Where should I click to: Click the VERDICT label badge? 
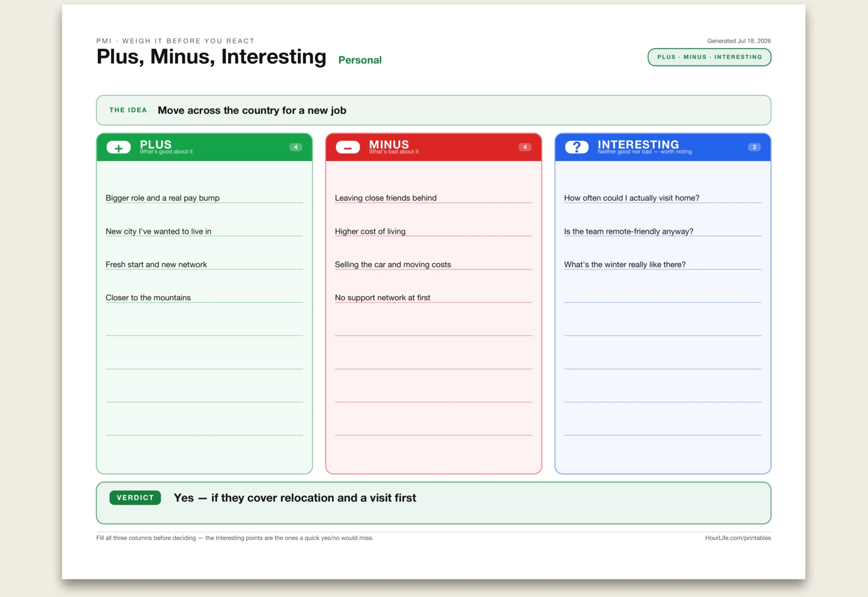click(x=135, y=498)
